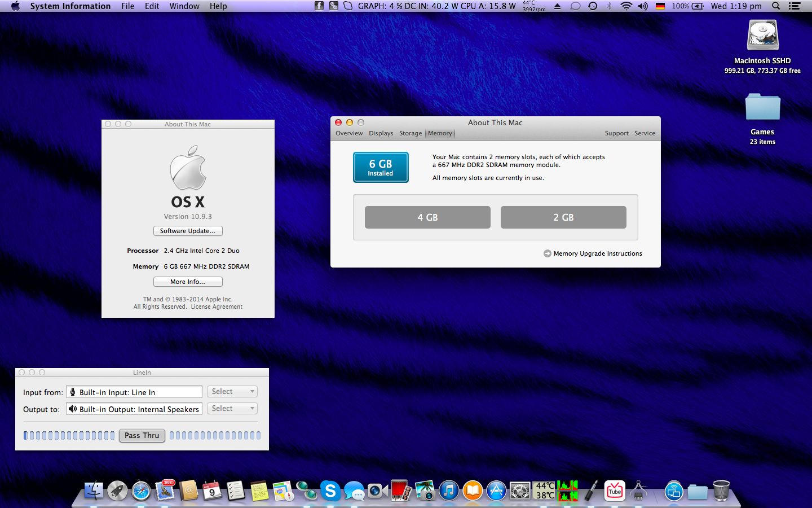
Task: Click Facebook icon in menu bar
Action: tap(319, 6)
